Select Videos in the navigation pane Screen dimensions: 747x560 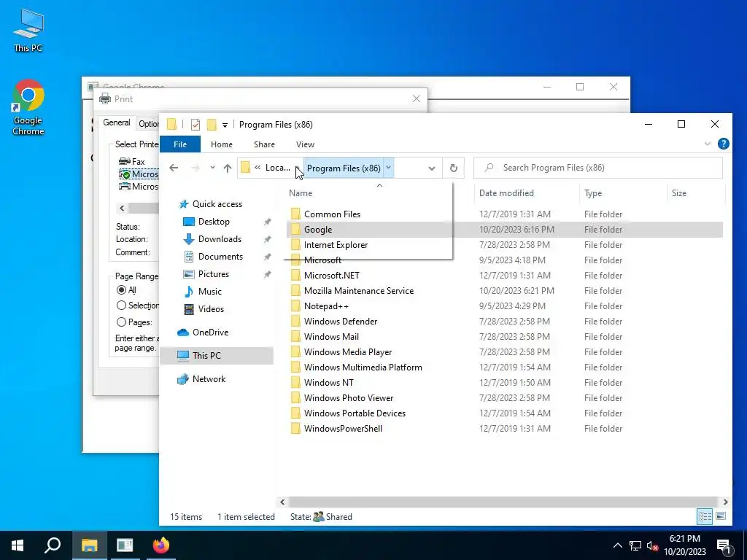[x=211, y=309]
